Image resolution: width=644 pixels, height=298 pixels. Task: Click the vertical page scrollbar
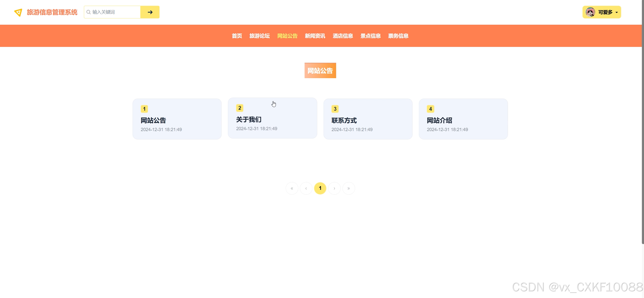point(643,122)
